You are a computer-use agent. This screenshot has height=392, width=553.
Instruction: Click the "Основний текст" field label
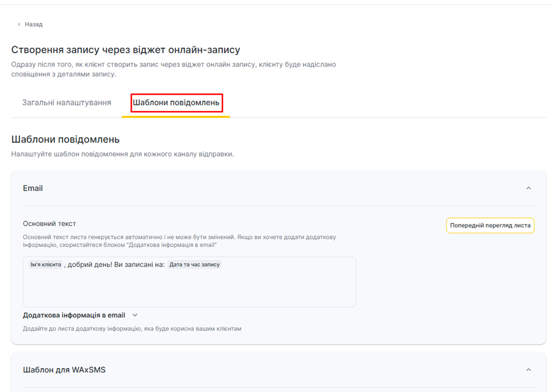click(49, 224)
